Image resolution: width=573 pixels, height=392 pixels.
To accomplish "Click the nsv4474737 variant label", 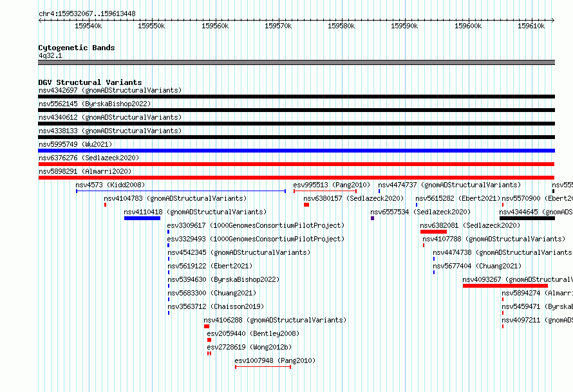I will 449,185.
